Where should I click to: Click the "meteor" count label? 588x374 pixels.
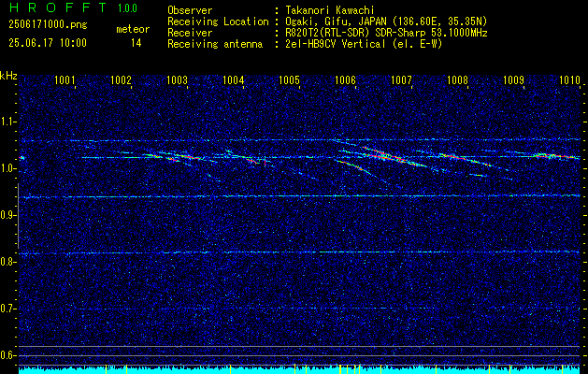[133, 29]
